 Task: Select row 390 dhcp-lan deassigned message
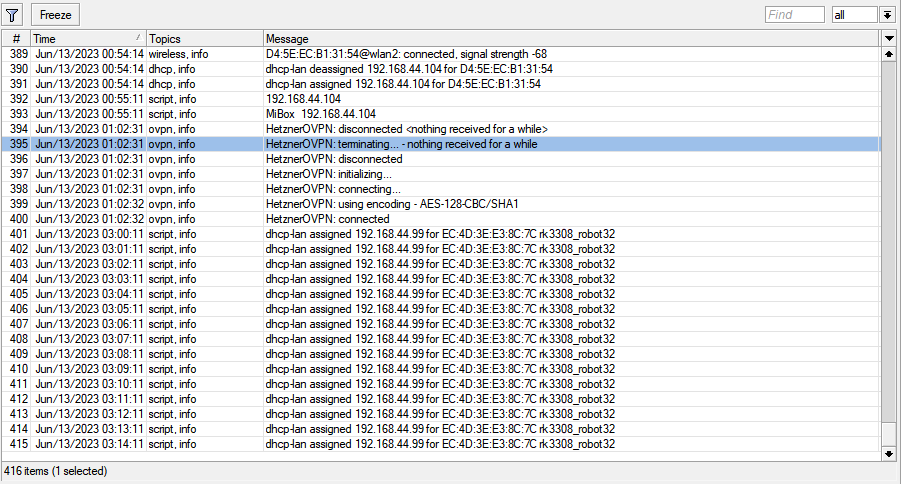coord(441,69)
